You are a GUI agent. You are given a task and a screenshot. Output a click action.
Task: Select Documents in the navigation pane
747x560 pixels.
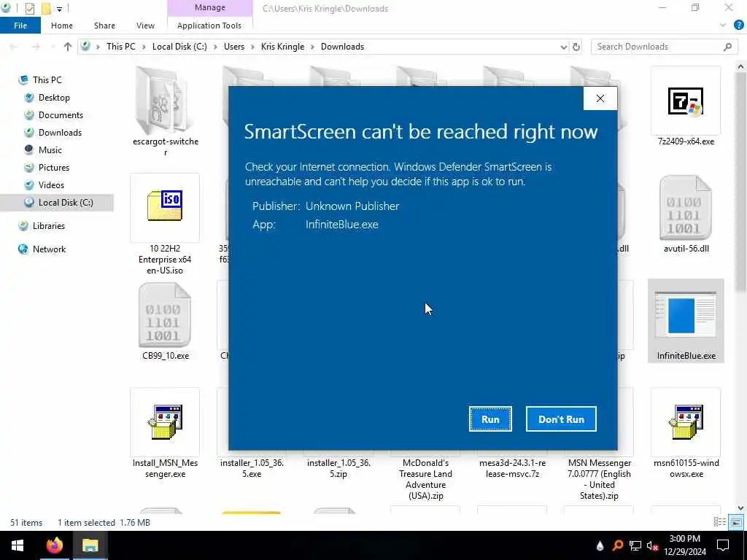(x=61, y=115)
